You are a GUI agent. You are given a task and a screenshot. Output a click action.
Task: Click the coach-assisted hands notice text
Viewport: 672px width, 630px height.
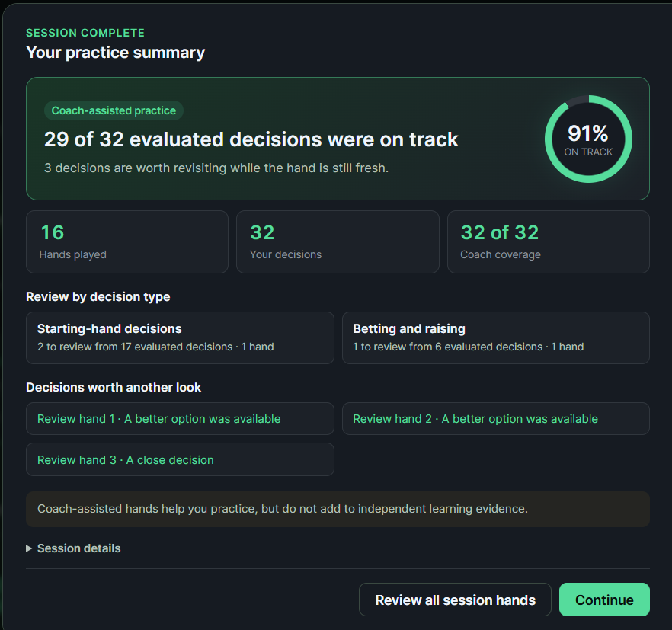(283, 509)
